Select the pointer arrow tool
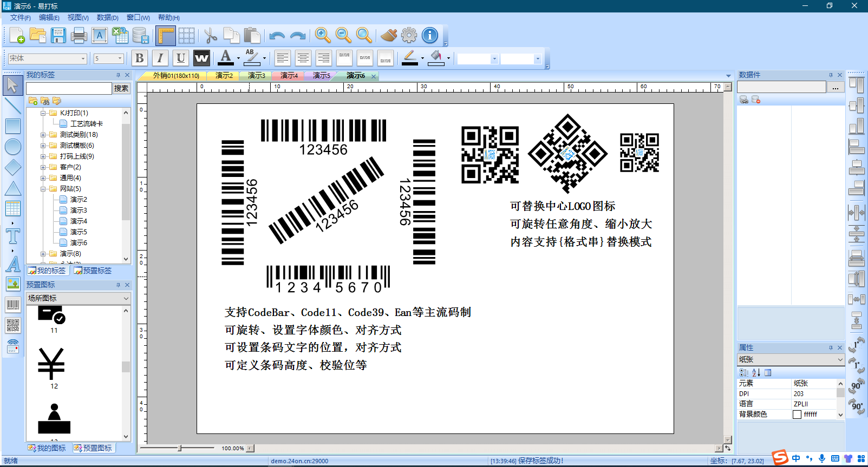Image resolution: width=868 pixels, height=467 pixels. [12, 85]
